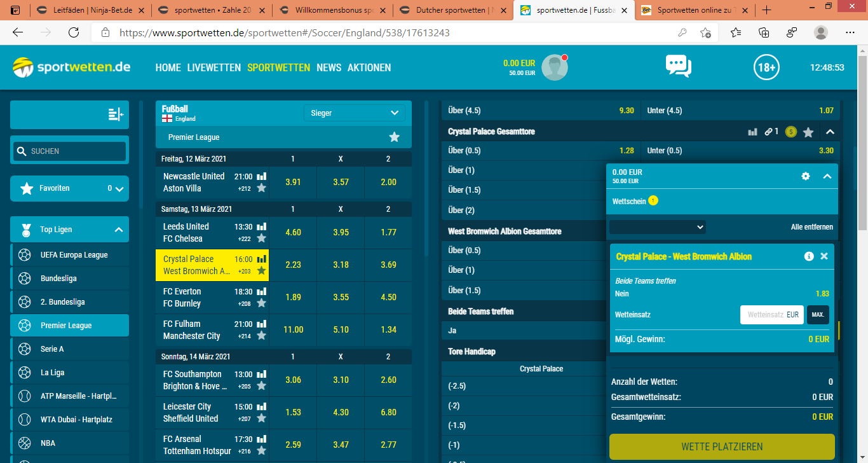
Task: Open the bet type dropdown in bet slip
Action: pyautogui.click(x=658, y=227)
